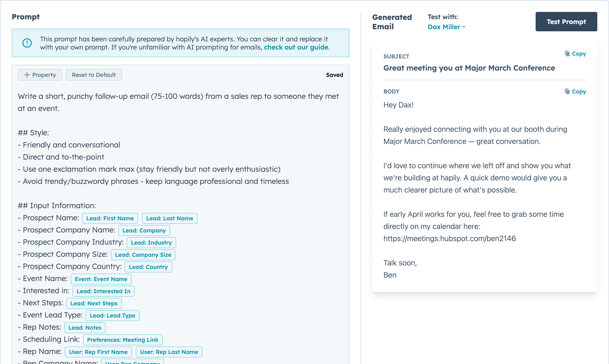This screenshot has width=609, height=364.
Task: Click the Event: Event Name token
Action: [101, 279]
